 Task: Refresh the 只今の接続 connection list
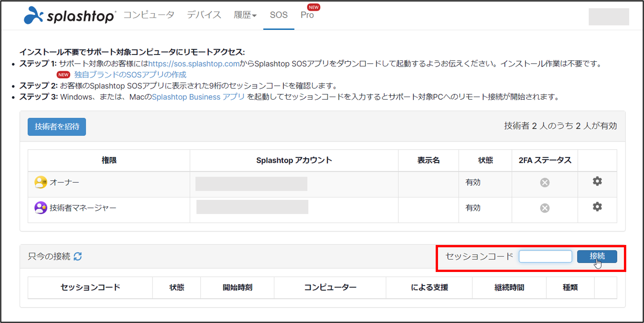(78, 256)
